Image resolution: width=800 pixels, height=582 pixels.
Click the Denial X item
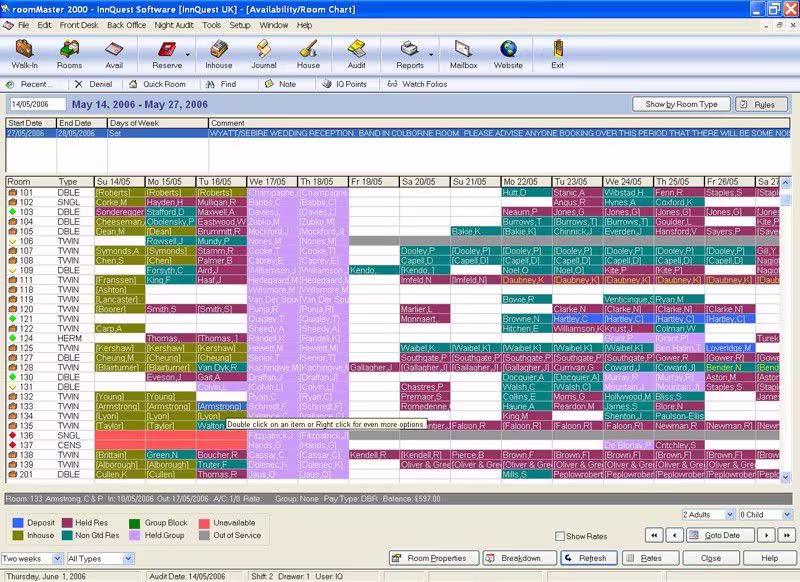pyautogui.click(x=94, y=84)
